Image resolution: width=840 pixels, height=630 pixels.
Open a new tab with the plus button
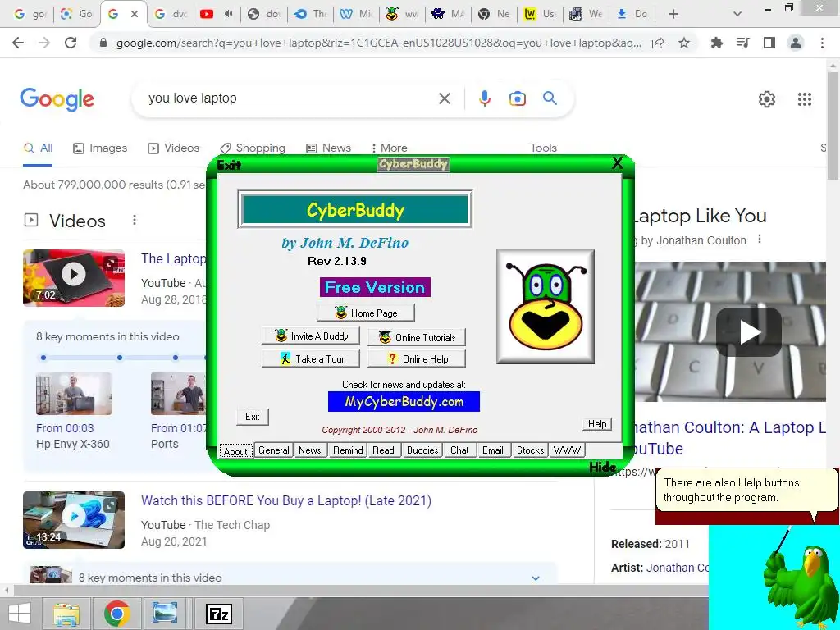coord(673,15)
